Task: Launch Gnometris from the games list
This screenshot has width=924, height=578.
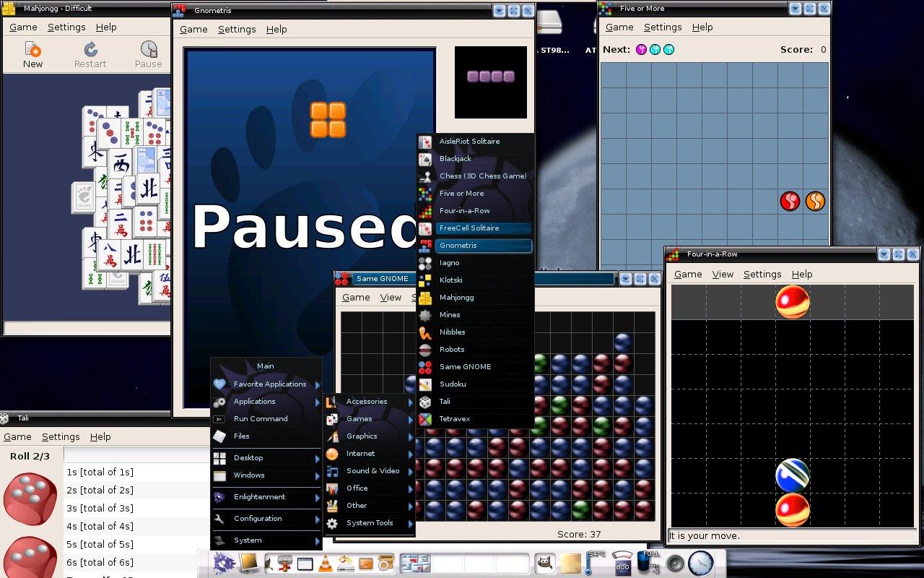Action: point(476,245)
